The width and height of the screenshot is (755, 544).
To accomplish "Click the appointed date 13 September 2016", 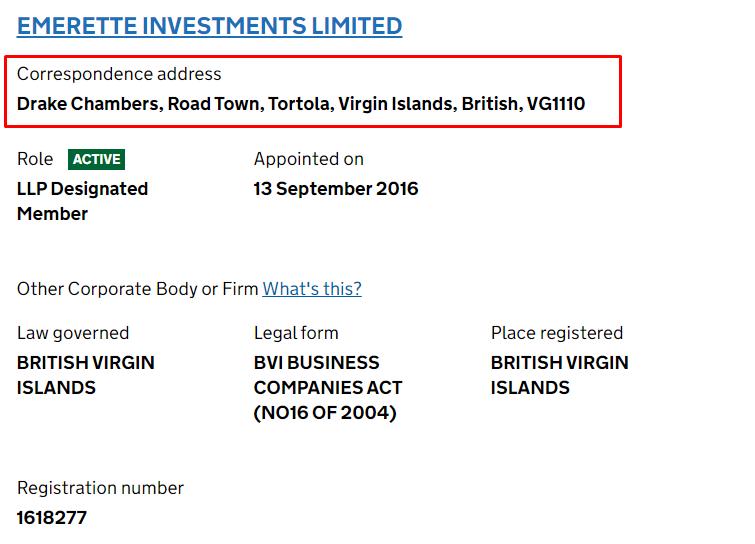I will click(336, 189).
